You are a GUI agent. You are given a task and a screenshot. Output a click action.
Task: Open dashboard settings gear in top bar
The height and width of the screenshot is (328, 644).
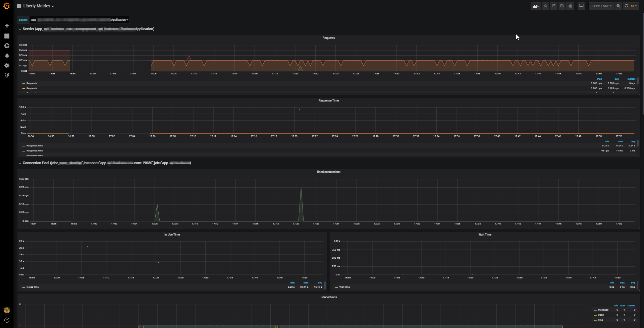tap(570, 6)
